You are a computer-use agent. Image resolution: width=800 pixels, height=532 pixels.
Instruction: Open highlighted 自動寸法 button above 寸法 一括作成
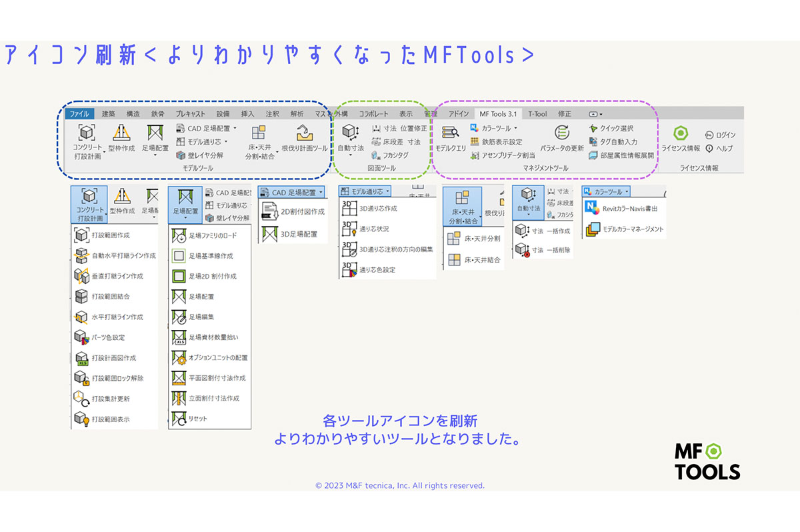point(529,202)
